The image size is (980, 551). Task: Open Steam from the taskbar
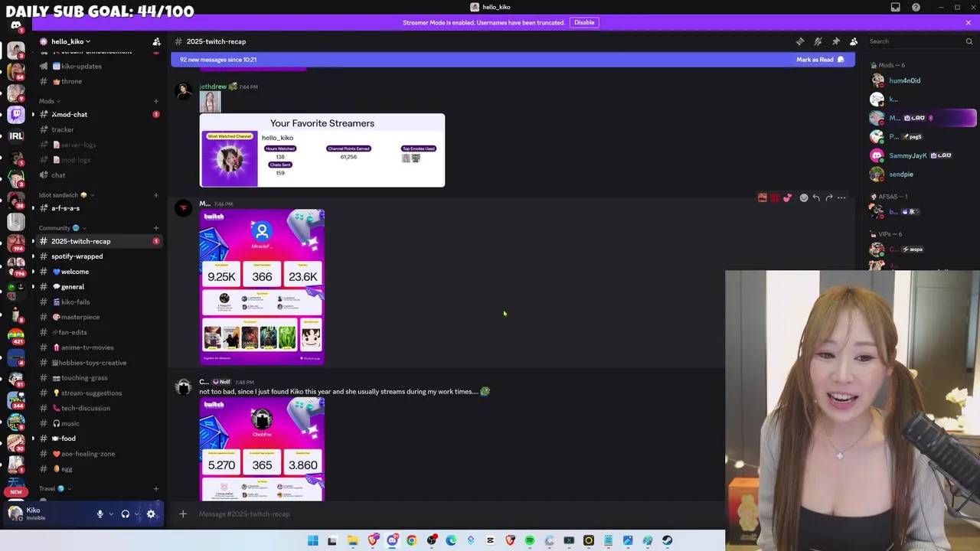(x=667, y=540)
